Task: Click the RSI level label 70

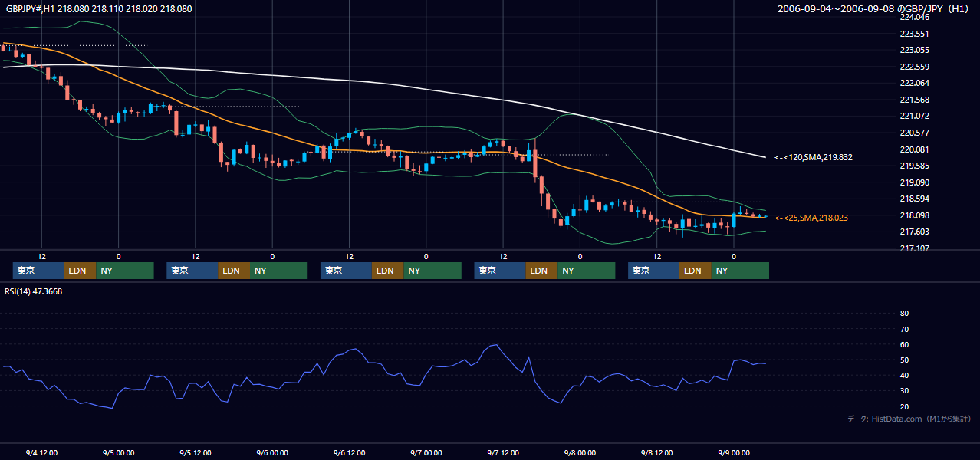Action: click(904, 329)
